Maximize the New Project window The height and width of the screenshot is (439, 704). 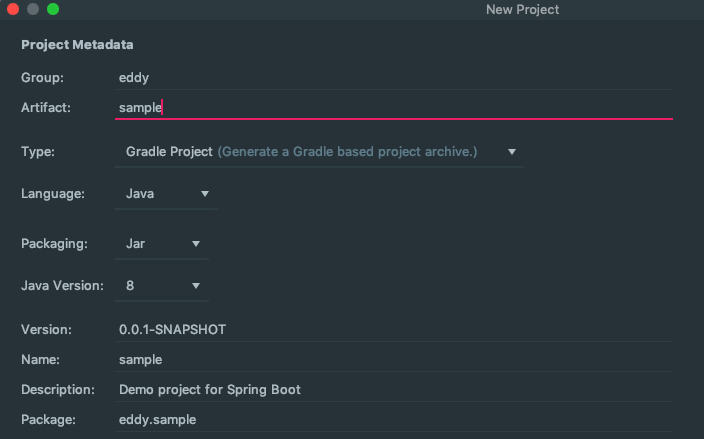pyautogui.click(x=53, y=9)
